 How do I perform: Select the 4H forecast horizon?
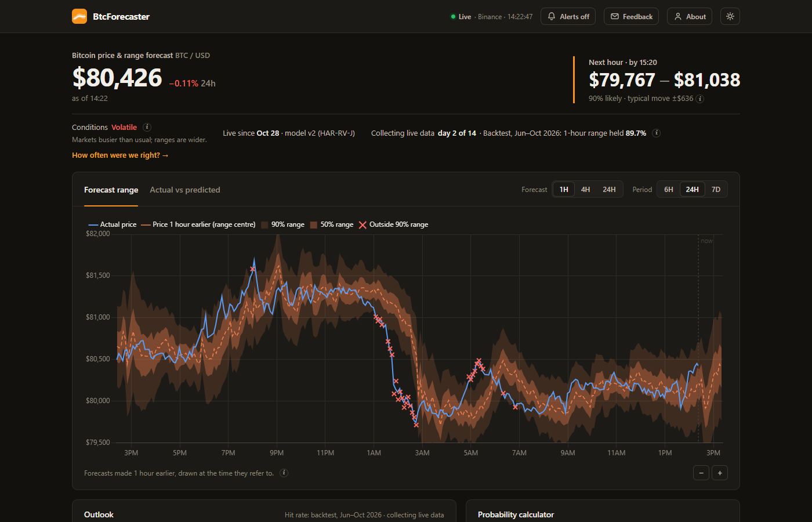click(586, 190)
